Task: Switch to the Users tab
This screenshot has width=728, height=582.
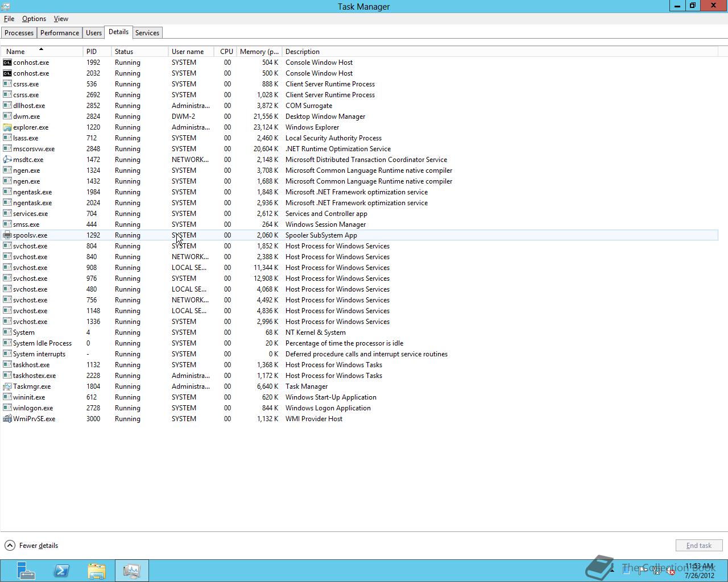Action: coord(94,33)
